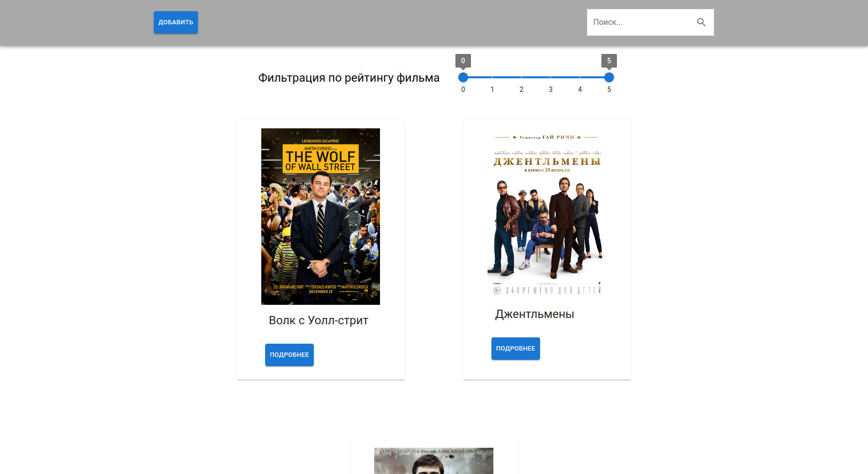Open the Джентльмены movie poster
Screen dimensions: 868x474
547,212
